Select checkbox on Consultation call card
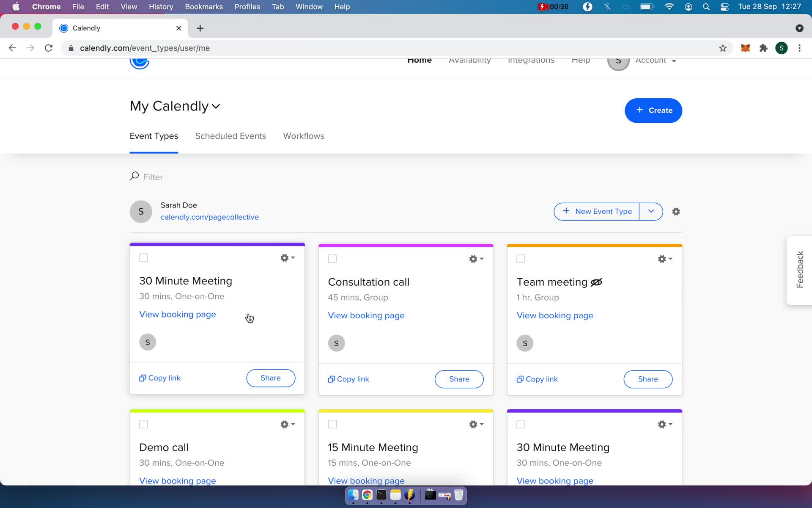Screen dimensions: 812x508 [x=332, y=259]
